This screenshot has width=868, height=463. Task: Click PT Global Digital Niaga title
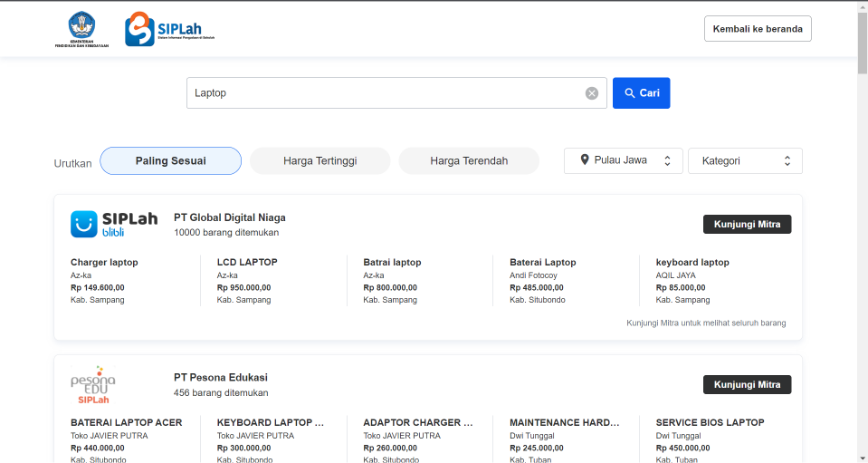coord(230,217)
